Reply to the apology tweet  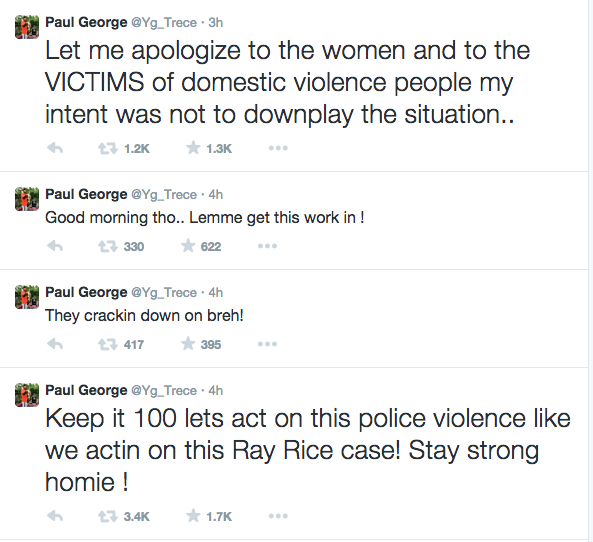click(x=55, y=148)
